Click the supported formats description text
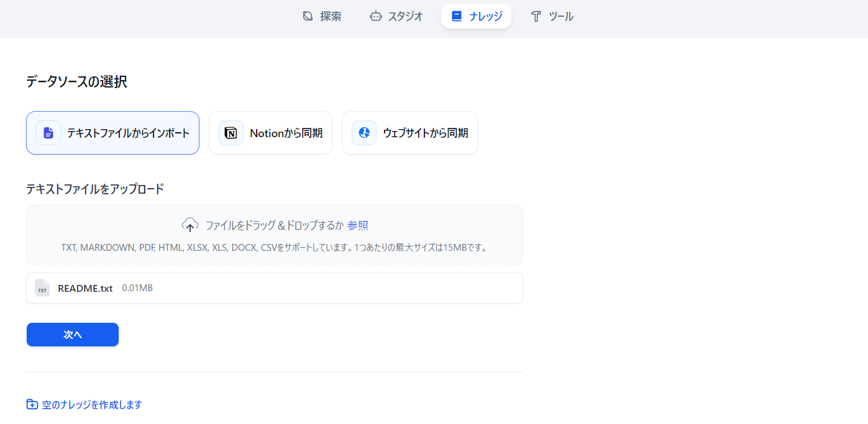 [x=275, y=247]
